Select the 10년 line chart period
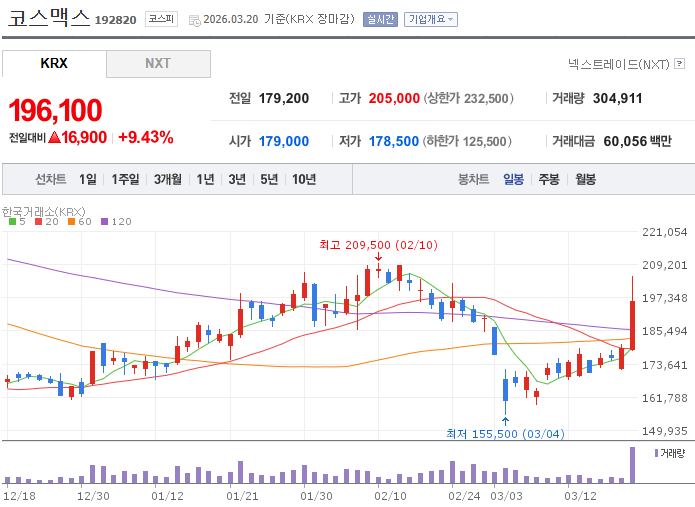This screenshot has height=507, width=695. click(x=304, y=179)
